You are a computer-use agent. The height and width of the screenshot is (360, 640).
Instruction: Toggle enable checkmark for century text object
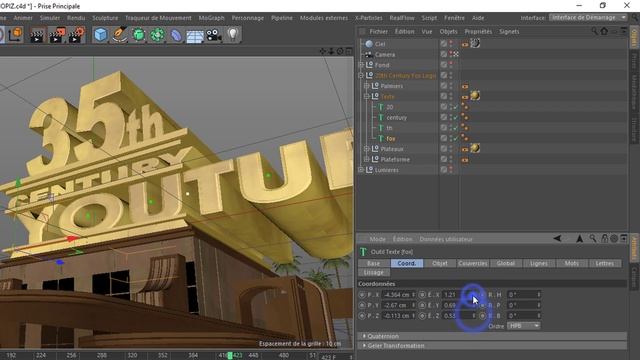pos(456,118)
